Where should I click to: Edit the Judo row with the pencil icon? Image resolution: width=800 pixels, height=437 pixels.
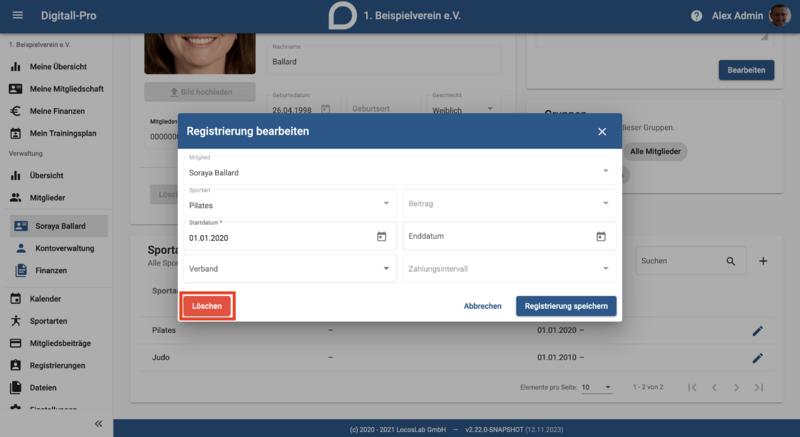pyautogui.click(x=758, y=358)
